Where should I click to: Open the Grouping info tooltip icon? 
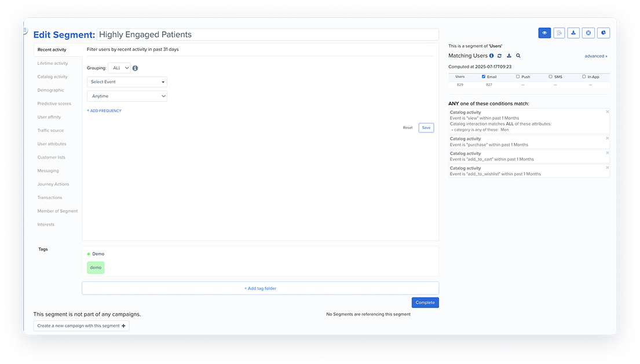click(135, 68)
